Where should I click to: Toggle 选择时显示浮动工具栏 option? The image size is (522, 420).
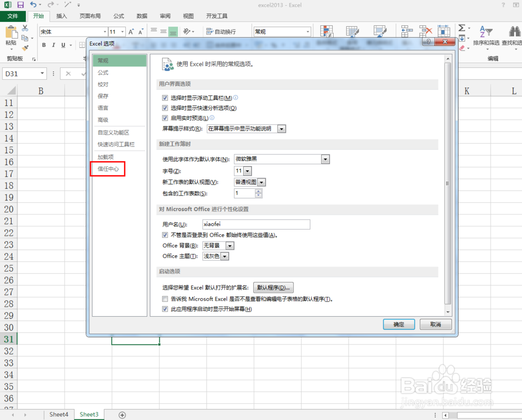165,97
